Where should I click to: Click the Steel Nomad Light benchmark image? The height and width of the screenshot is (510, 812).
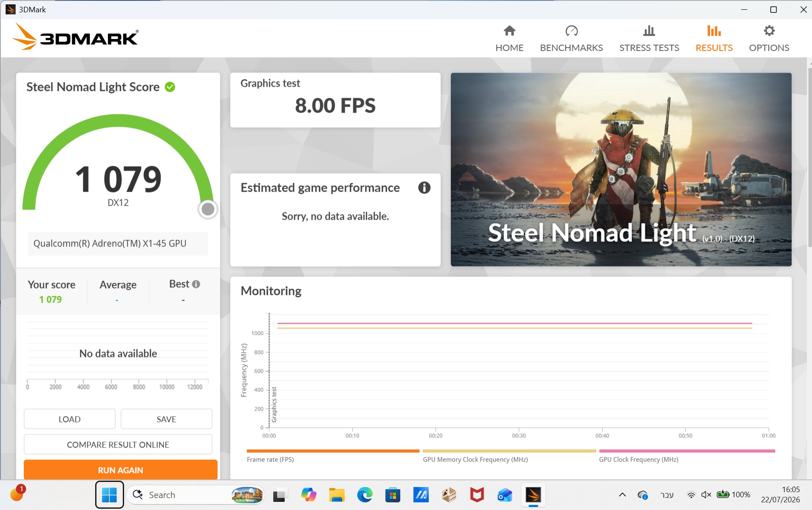[x=621, y=170]
